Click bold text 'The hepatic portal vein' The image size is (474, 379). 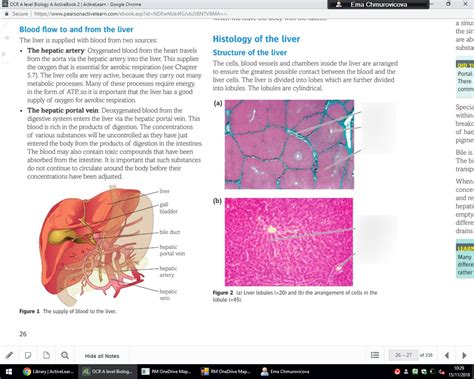pos(63,110)
